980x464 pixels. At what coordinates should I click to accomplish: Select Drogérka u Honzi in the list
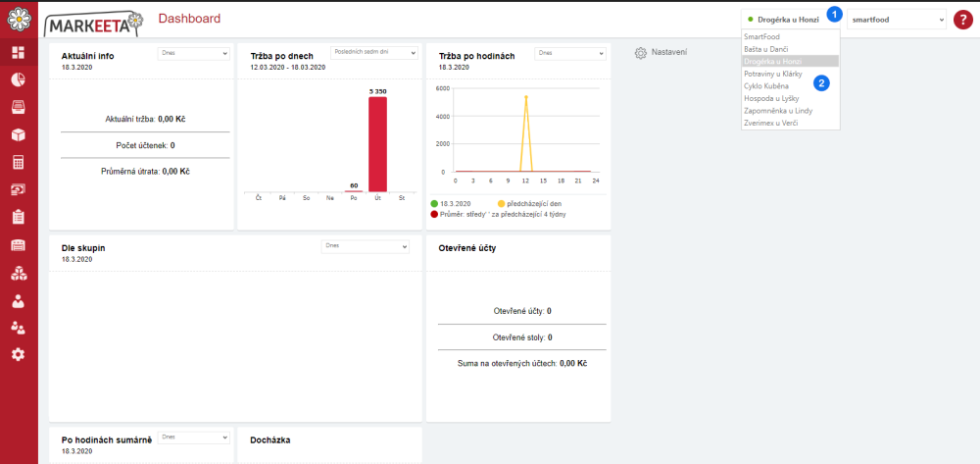coord(790,61)
